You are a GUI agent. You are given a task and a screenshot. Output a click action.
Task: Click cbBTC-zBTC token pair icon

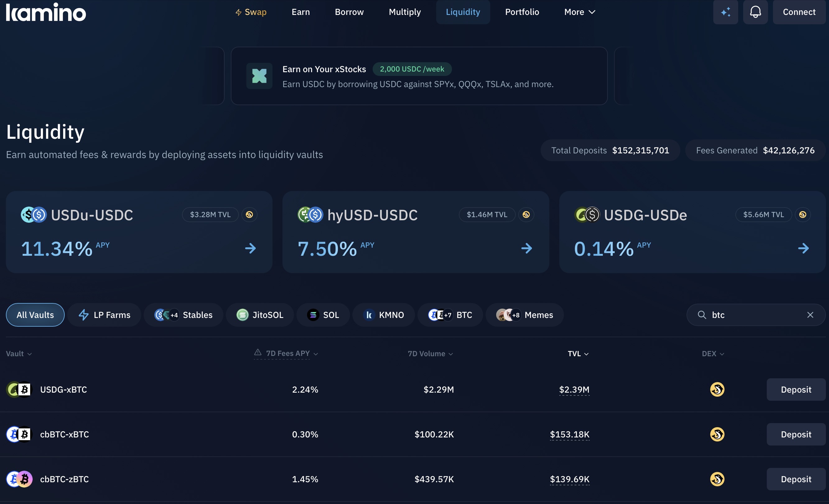(19, 479)
